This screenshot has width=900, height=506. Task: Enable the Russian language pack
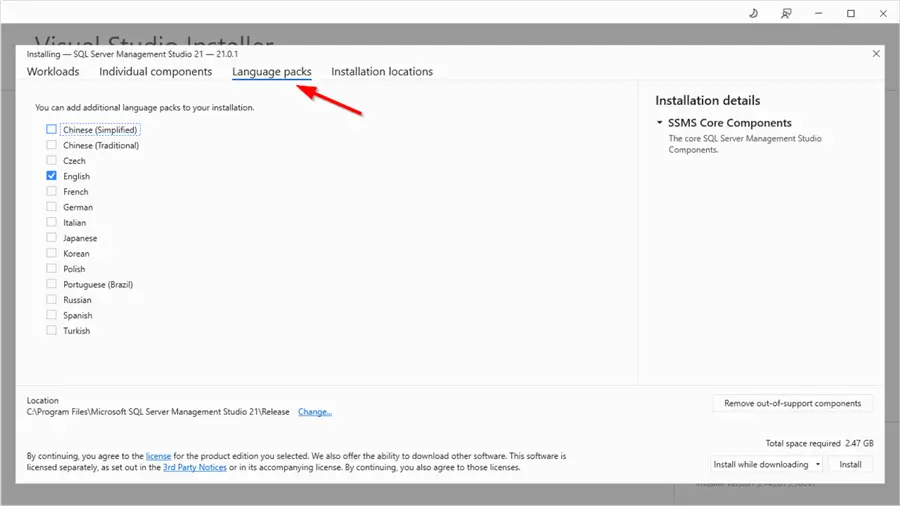pos(52,300)
